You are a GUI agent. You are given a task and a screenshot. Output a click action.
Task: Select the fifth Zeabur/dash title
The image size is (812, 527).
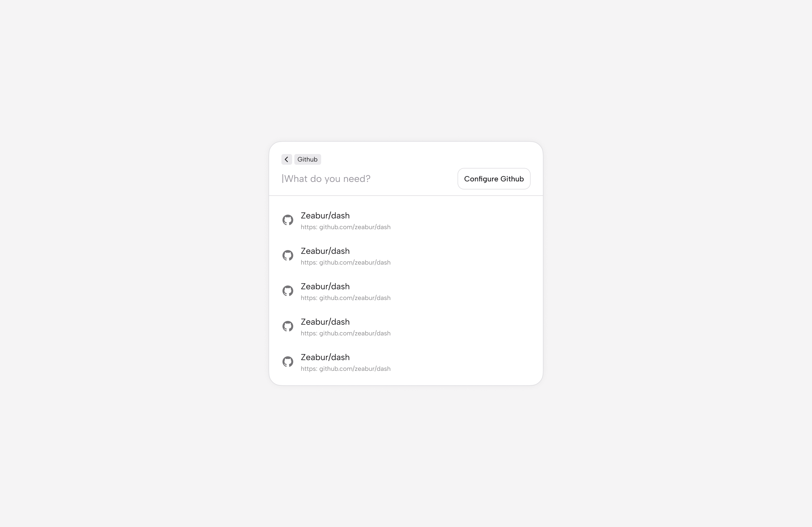[x=325, y=358]
